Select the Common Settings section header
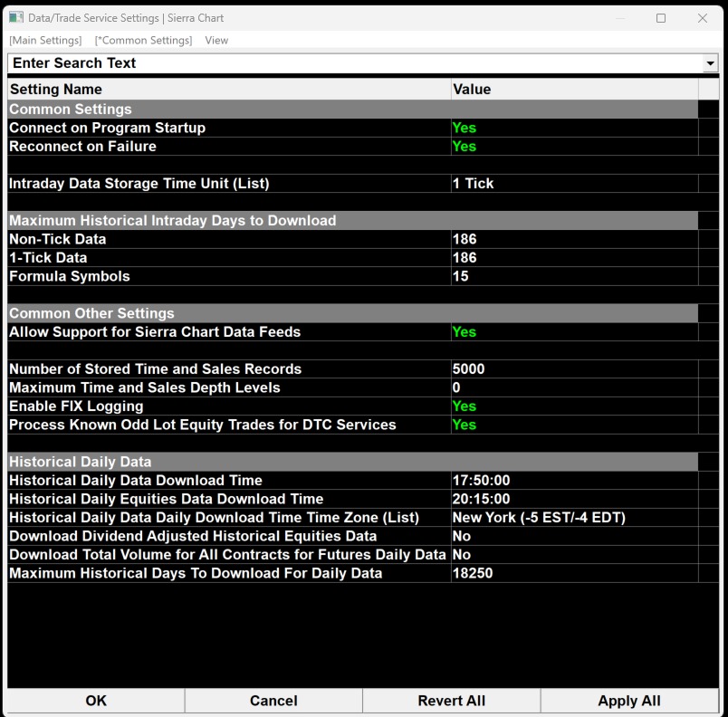The image size is (728, 717). click(353, 109)
